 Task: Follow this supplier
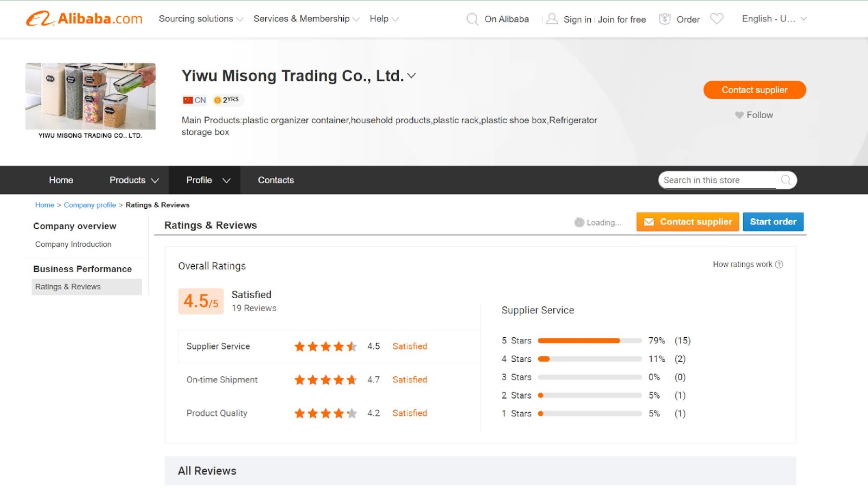(754, 115)
